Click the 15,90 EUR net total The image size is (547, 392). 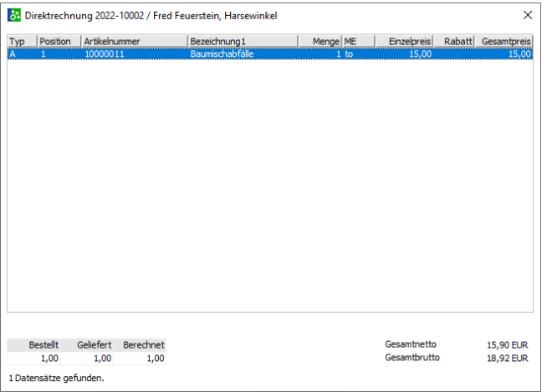(x=507, y=345)
